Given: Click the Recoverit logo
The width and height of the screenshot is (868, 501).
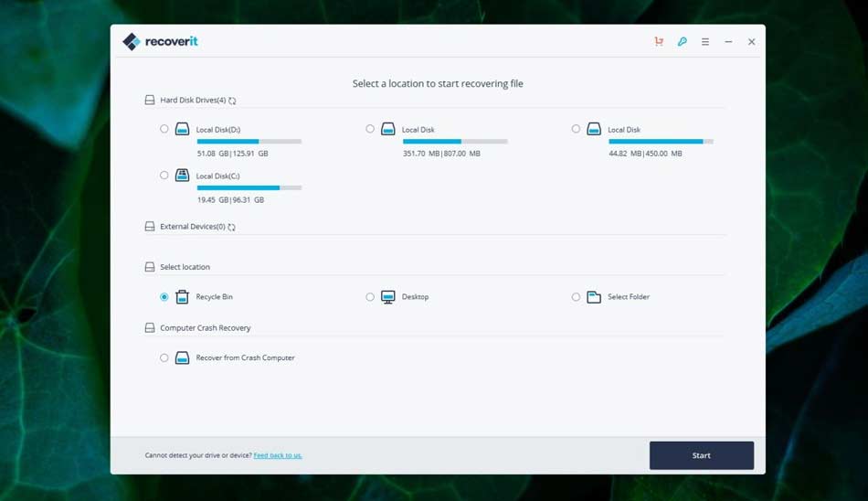Looking at the screenshot, I should tap(160, 41).
